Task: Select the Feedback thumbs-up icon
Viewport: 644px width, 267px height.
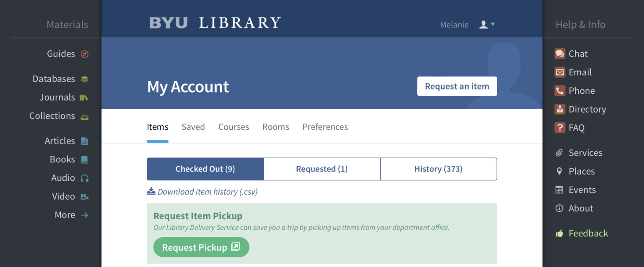Action: (x=559, y=233)
